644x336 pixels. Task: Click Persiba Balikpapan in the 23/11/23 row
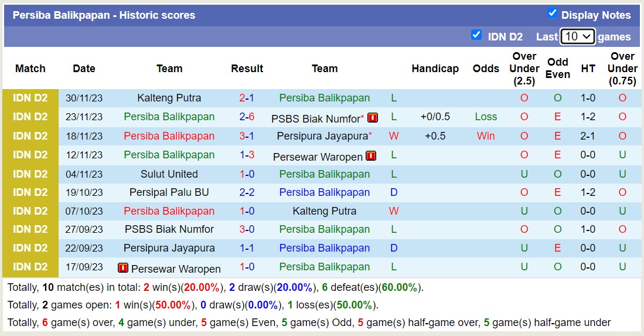(x=169, y=117)
